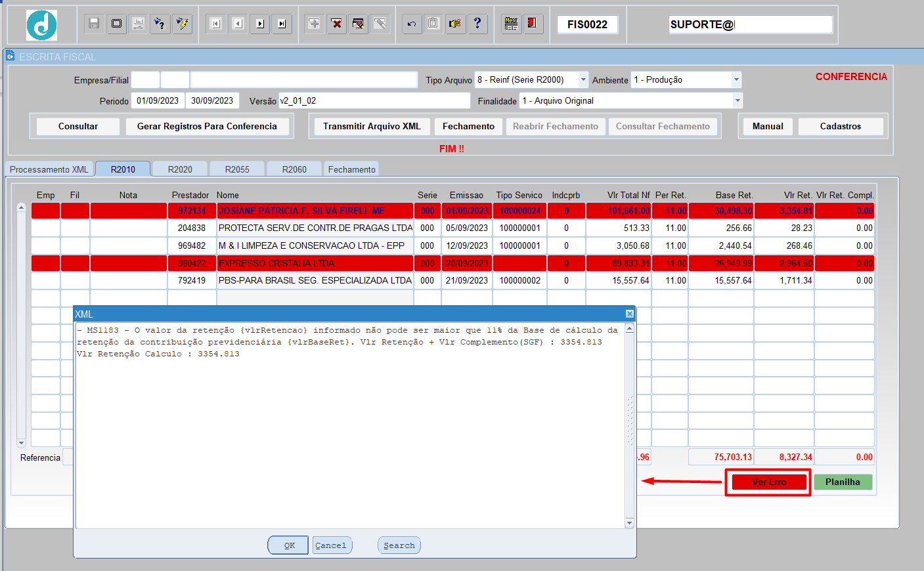924x571 pixels.
Task: Click Reabrir Fechamento button
Action: [556, 126]
